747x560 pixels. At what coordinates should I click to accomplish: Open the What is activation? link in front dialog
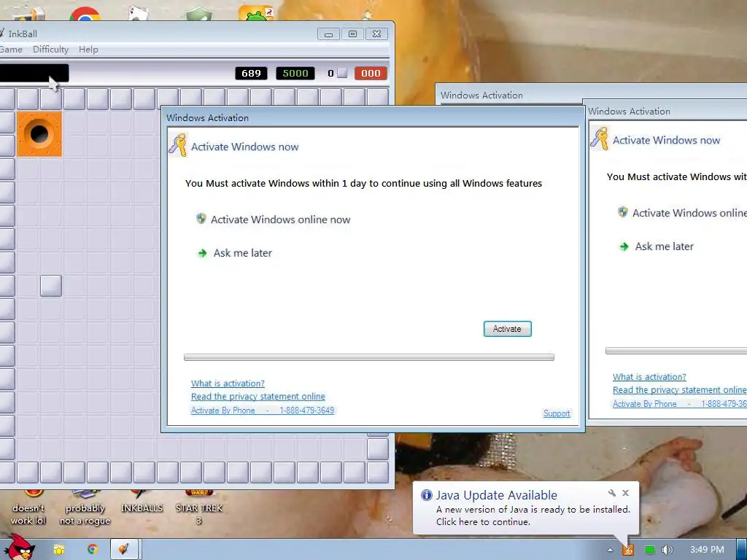228,384
